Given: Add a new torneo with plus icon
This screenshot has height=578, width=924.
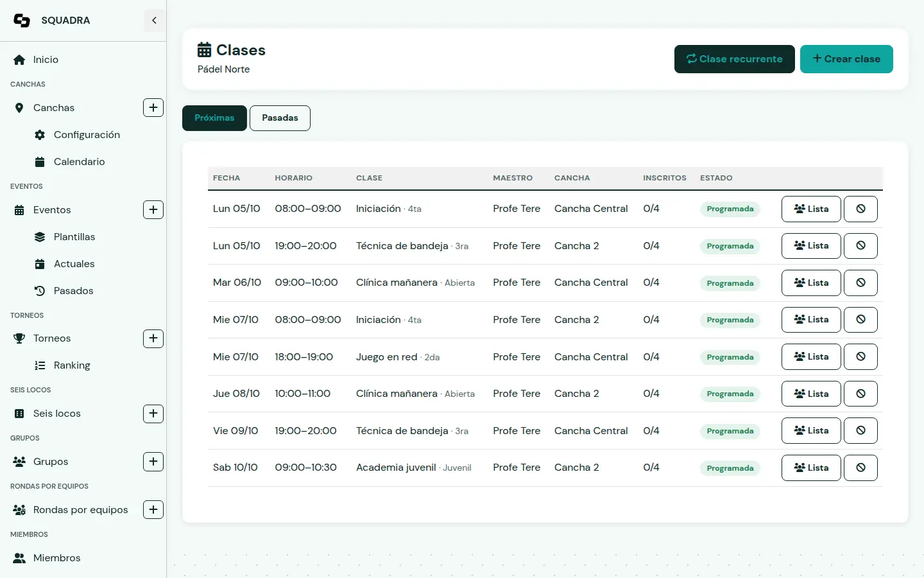Looking at the screenshot, I should pyautogui.click(x=153, y=338).
